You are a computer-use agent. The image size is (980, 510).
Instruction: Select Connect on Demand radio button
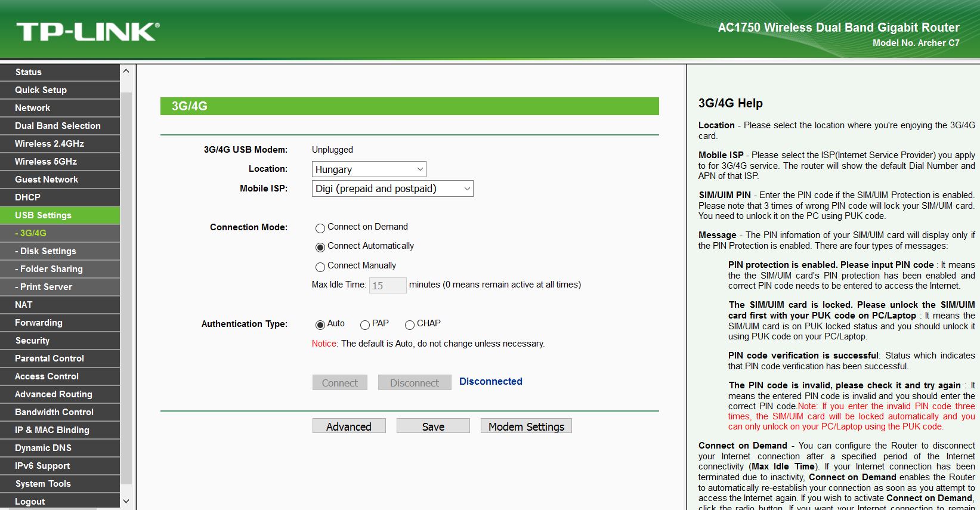pyautogui.click(x=320, y=228)
